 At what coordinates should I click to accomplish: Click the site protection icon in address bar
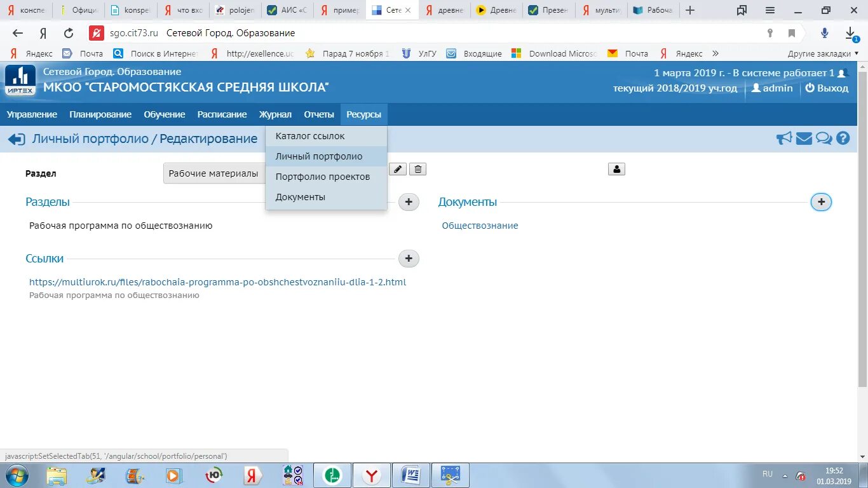pos(96,33)
